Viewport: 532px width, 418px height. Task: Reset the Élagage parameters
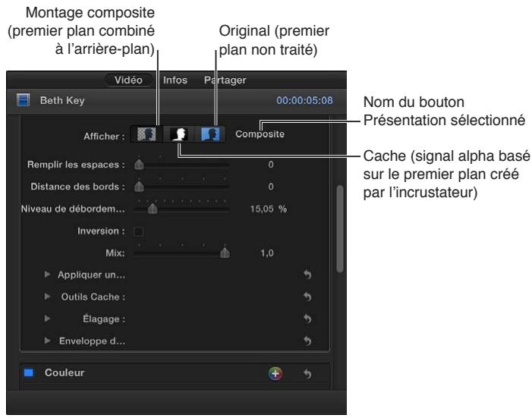(x=307, y=319)
